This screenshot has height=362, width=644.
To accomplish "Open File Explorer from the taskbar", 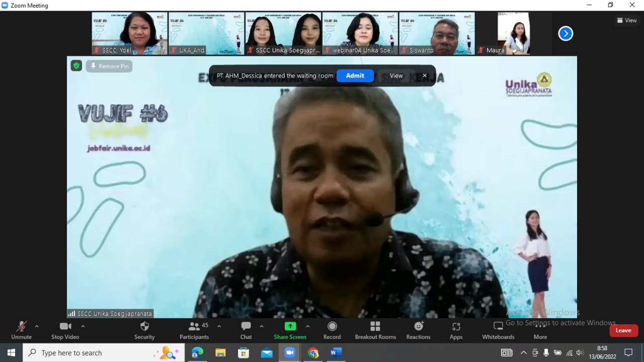I will point(220,352).
